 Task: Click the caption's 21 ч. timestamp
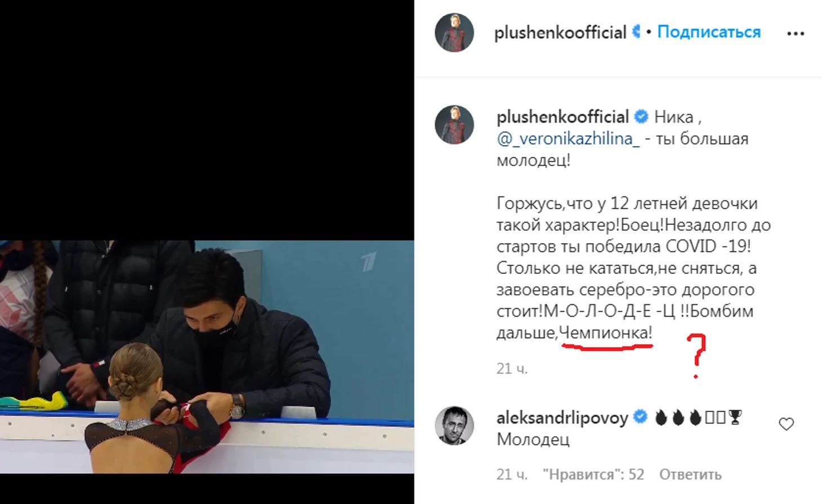512,369
